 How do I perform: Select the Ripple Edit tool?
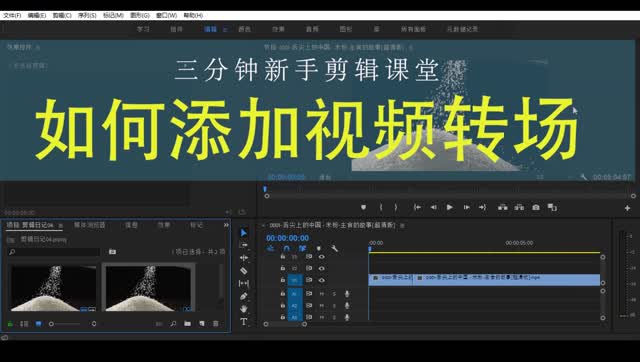point(244,258)
